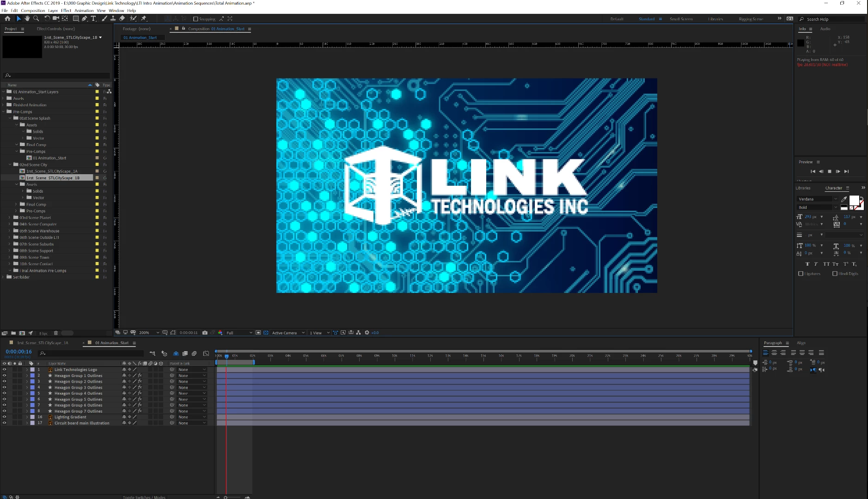Toggle hide shy layers in timeline
This screenshot has width=868, height=499.
pyautogui.click(x=176, y=353)
